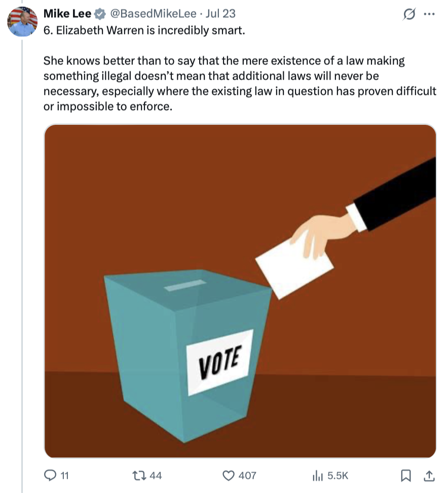Open the Jul 23 timestamp link
This screenshot has width=448, height=493.
(220, 14)
